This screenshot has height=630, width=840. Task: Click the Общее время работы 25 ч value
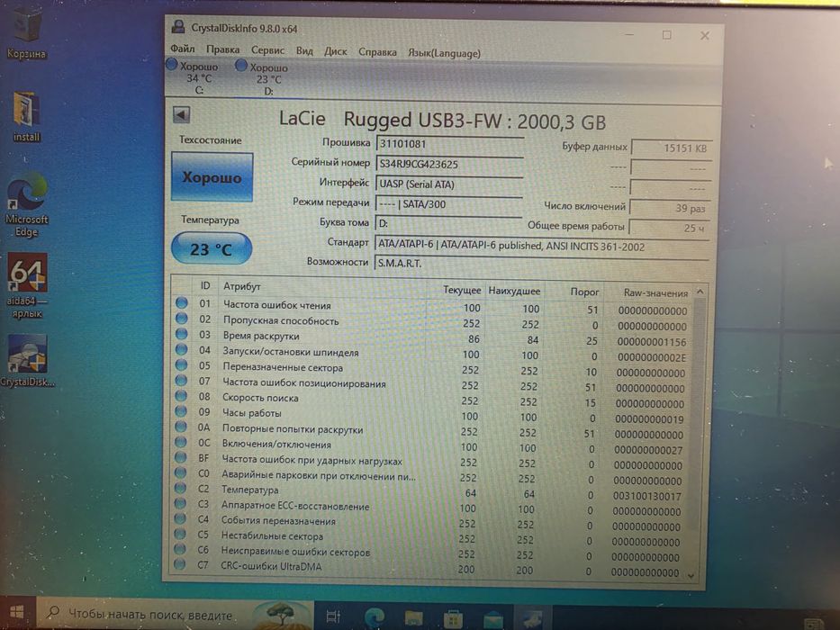point(669,228)
